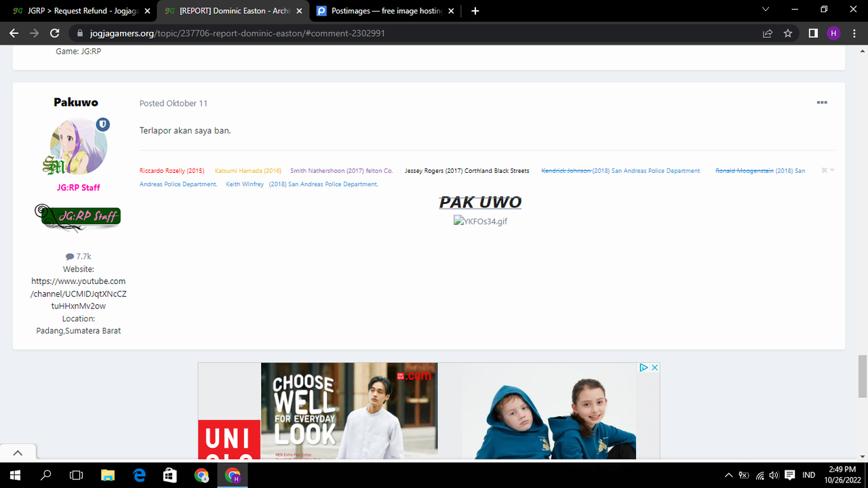This screenshot has height=488, width=868.
Task: Select the REPORT Dominic Easton tab
Action: (x=233, y=11)
